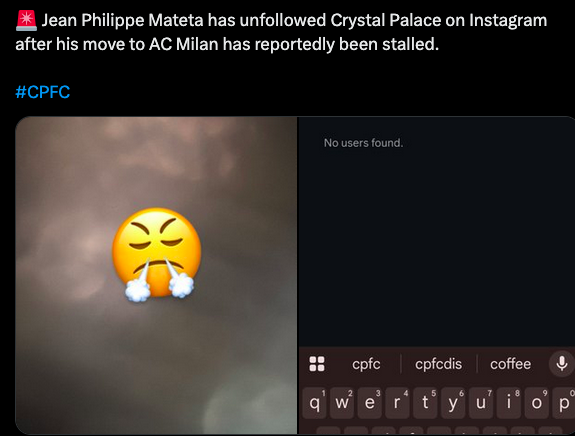
Task: Tap the keyboard microphone icon
Action: [561, 364]
